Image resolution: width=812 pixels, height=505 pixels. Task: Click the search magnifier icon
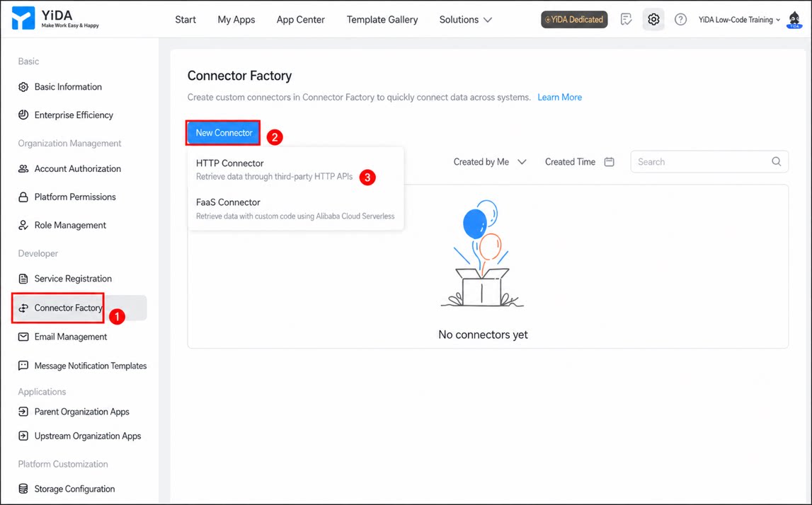point(777,161)
